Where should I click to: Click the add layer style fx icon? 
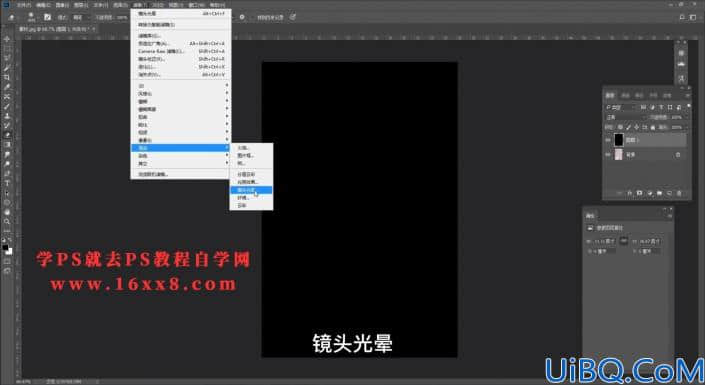click(629, 193)
